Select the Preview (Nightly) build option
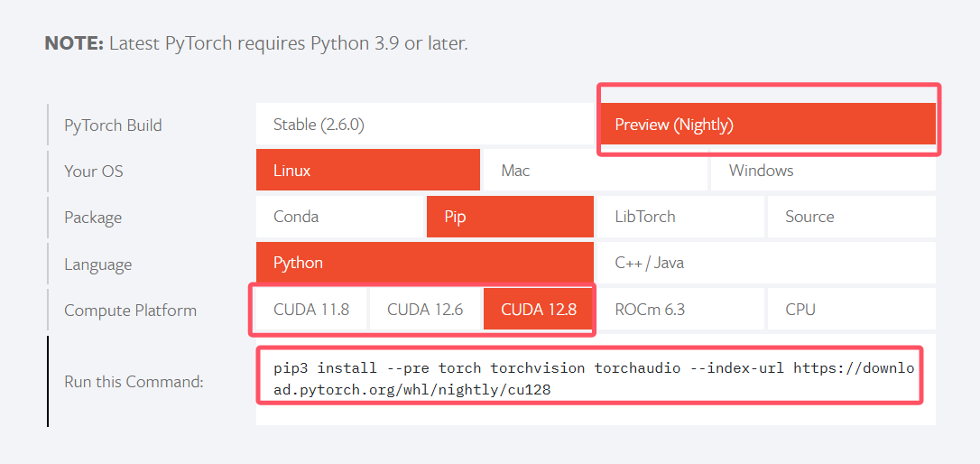The image size is (980, 464). (x=766, y=124)
